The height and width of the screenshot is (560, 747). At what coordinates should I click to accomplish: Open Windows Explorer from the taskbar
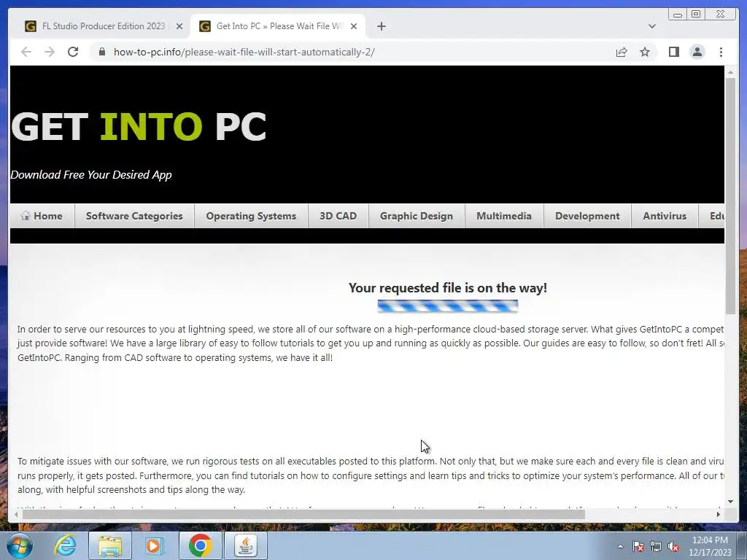[109, 545]
